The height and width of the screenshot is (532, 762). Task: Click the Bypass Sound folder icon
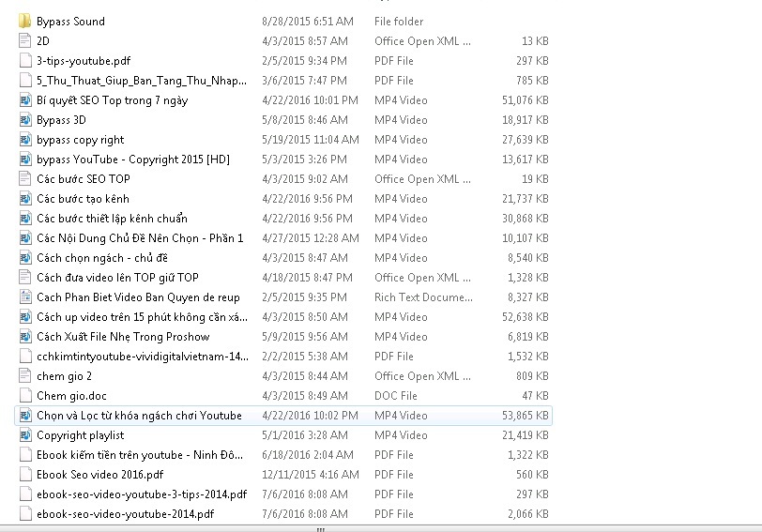tap(24, 21)
